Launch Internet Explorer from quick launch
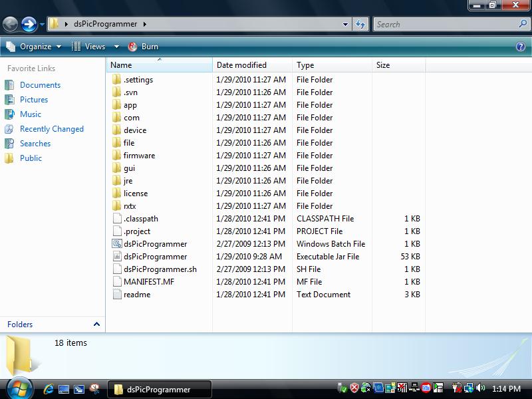 (x=49, y=389)
